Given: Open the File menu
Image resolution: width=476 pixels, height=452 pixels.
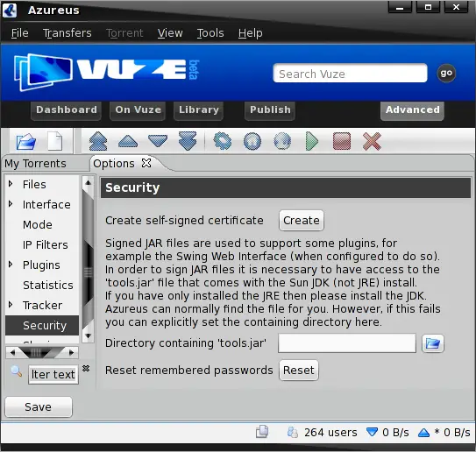Looking at the screenshot, I should pos(20,32).
